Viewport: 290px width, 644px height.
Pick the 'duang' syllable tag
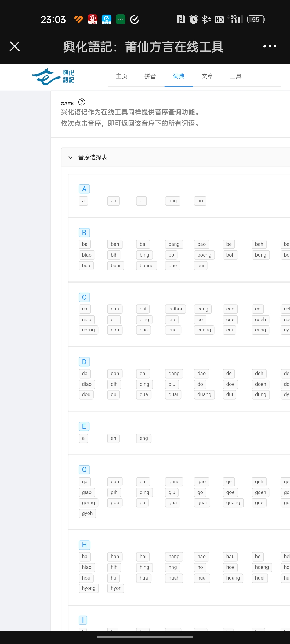point(204,394)
